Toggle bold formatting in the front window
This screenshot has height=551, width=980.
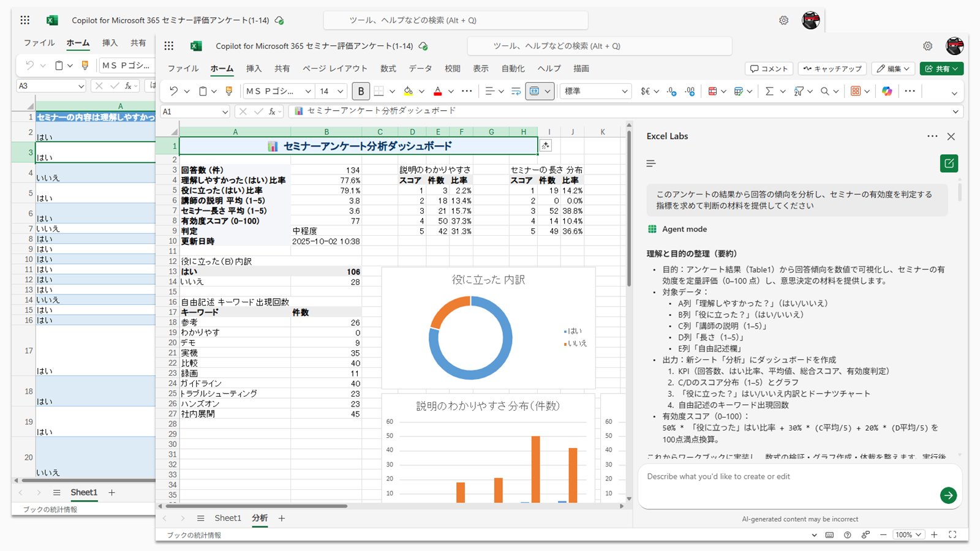[361, 91]
